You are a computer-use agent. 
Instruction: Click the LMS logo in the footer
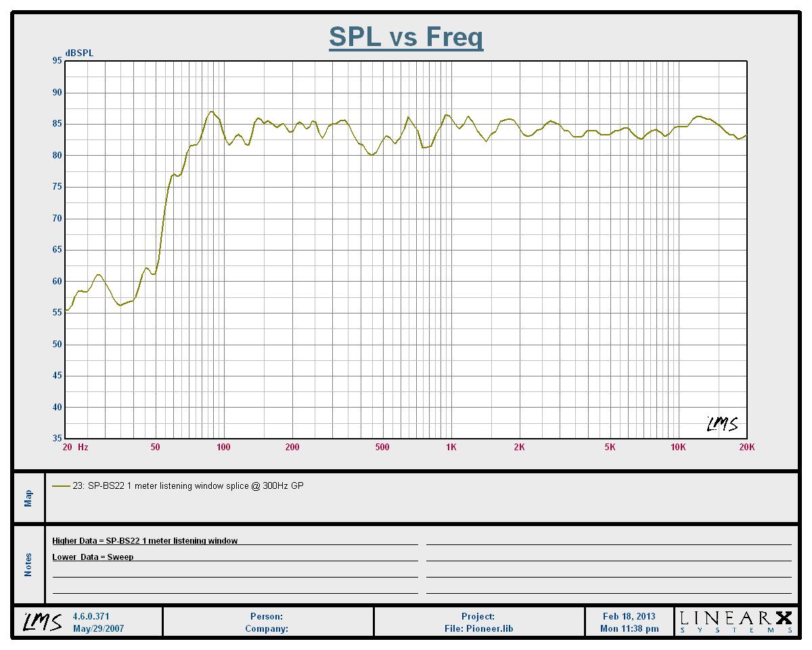(43, 622)
